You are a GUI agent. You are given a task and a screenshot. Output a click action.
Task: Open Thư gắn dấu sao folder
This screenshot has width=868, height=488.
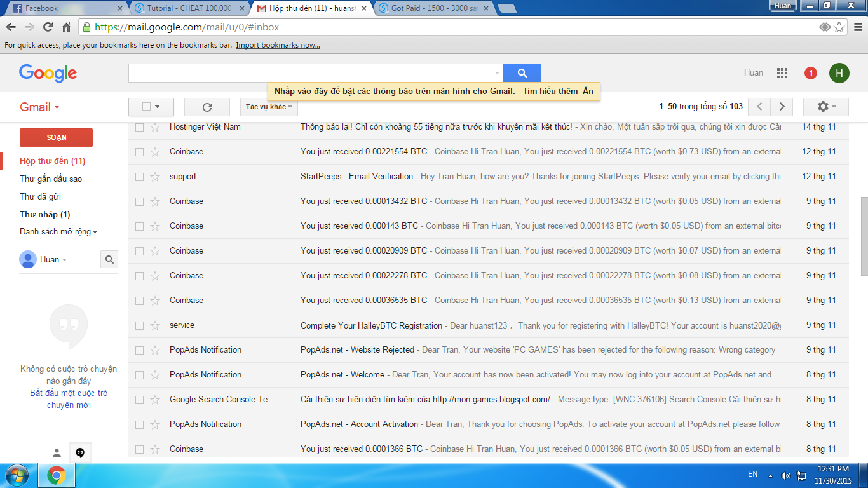[x=51, y=179]
